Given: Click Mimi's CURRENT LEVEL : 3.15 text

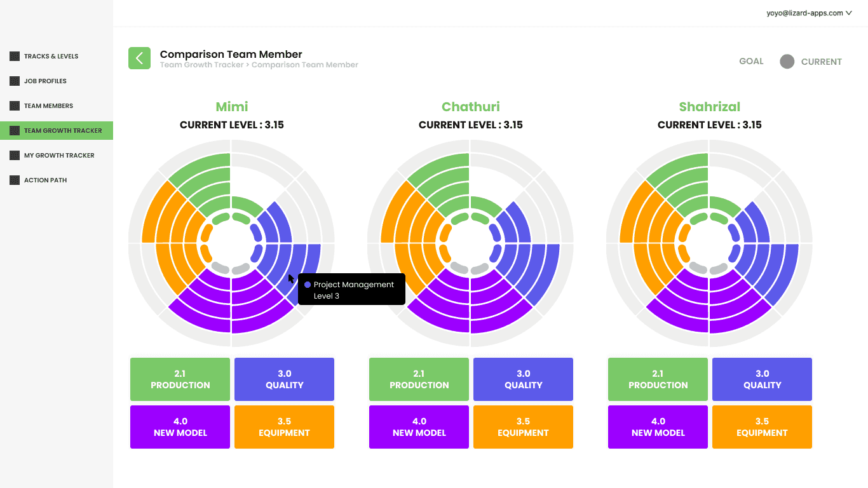Looking at the screenshot, I should coord(232,125).
